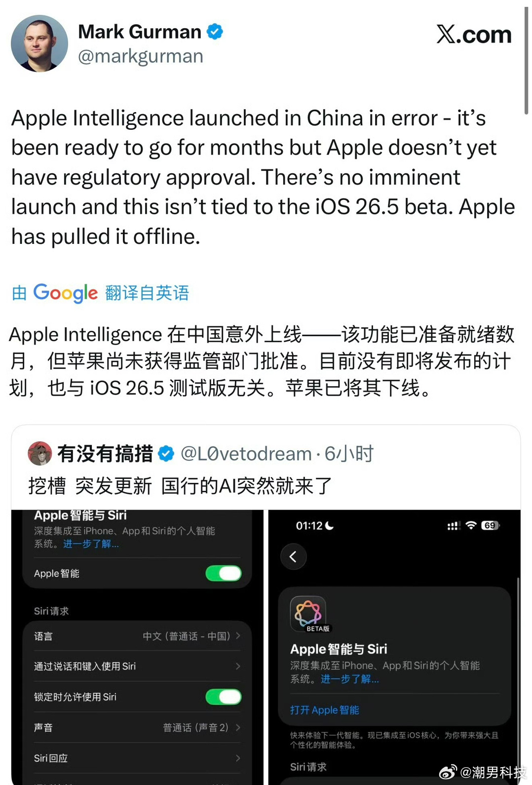Expand the 语言 language row chevron
This screenshot has height=785, width=532.
(238, 636)
